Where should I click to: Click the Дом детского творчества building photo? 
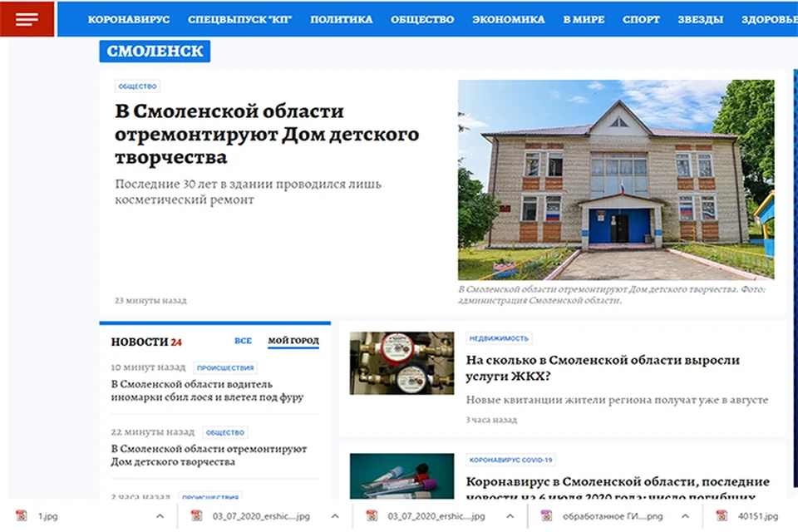tap(615, 180)
